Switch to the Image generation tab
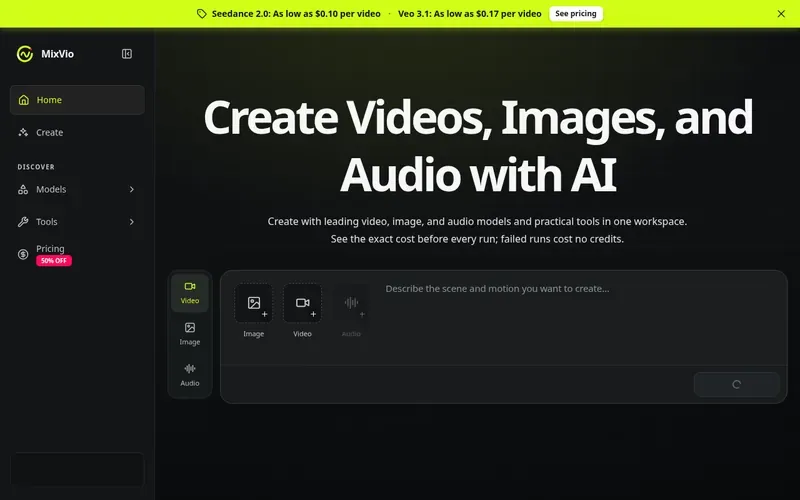This screenshot has width=800, height=500. click(190, 334)
